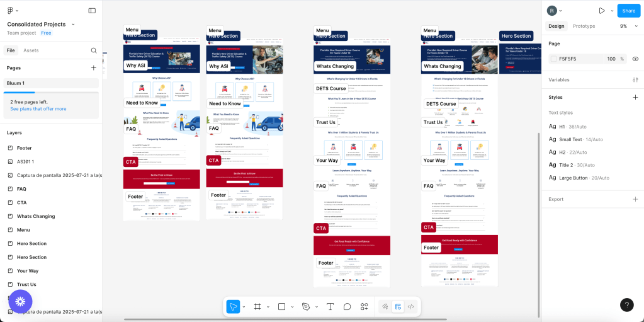The width and height of the screenshot is (644, 322).
Task: Select the Text tool
Action: click(x=330, y=307)
